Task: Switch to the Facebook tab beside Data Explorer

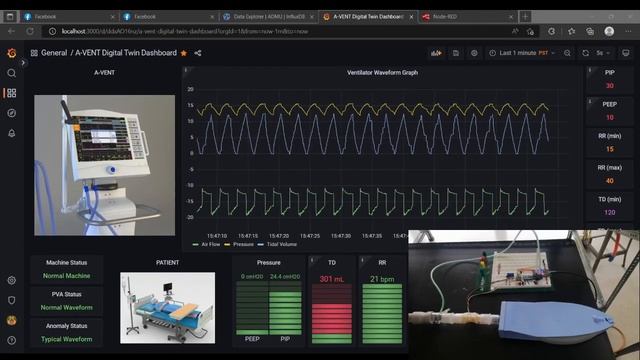Action: (168, 17)
